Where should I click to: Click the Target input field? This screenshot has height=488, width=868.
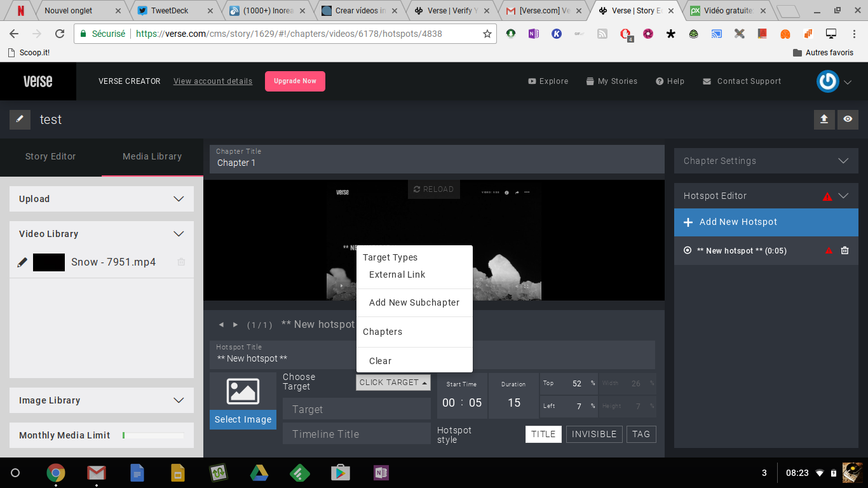(x=356, y=409)
